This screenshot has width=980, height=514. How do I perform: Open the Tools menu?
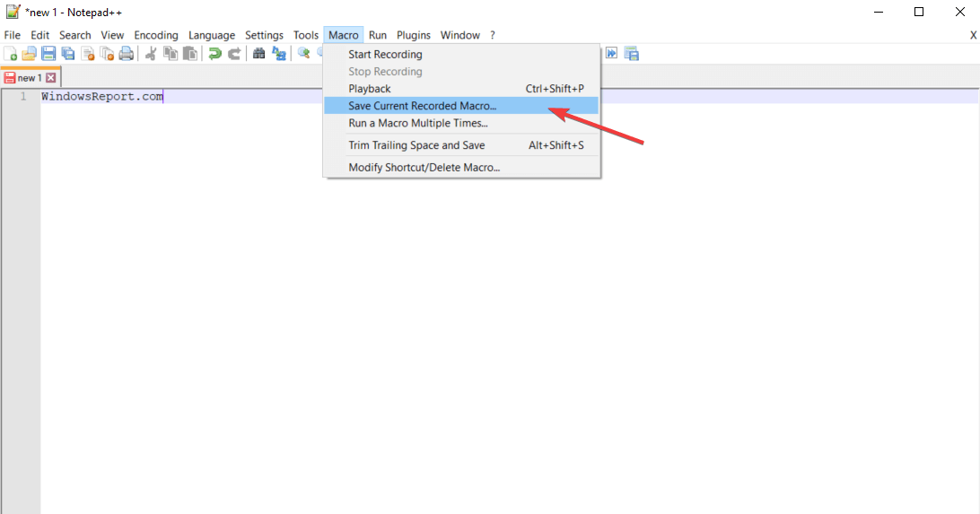(x=306, y=35)
